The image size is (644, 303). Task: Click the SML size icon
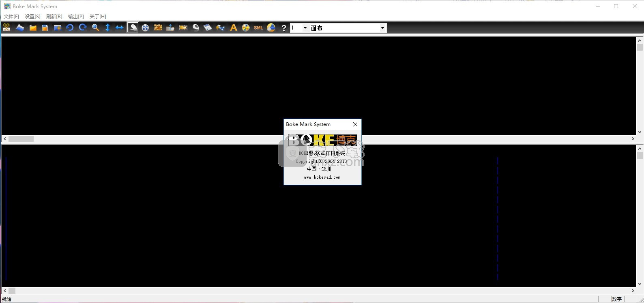tap(258, 28)
